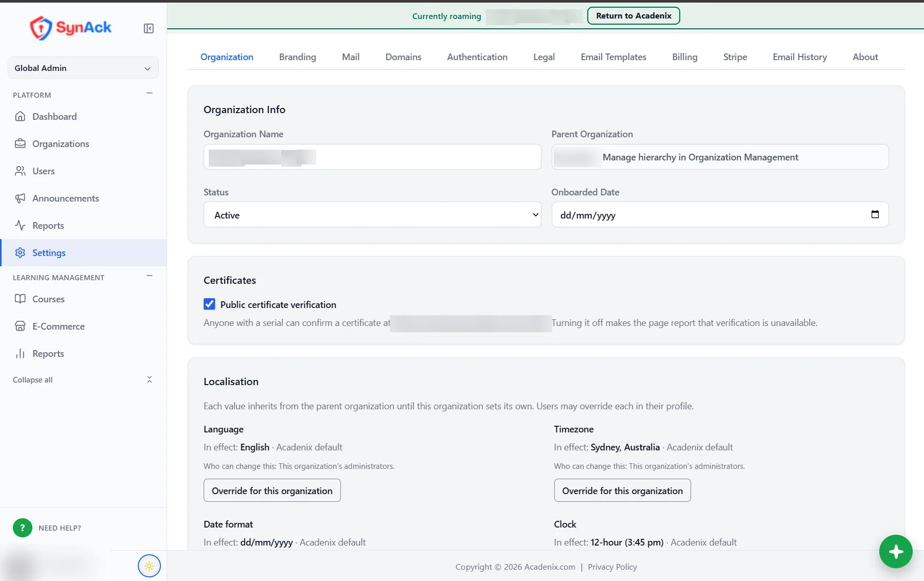Open the Global Admin role dropdown
Screen dimensions: 924x581
pos(83,68)
